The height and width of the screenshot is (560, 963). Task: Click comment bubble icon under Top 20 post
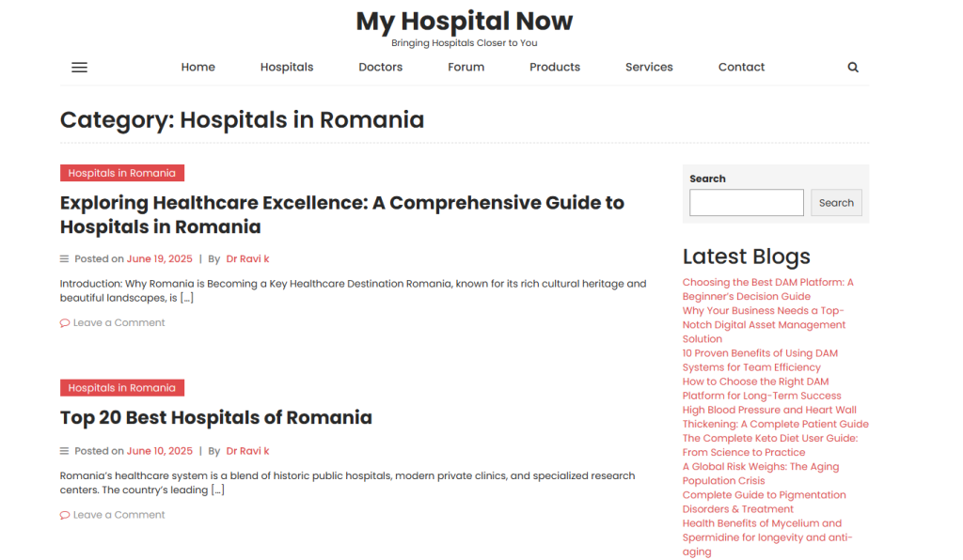pos(65,515)
